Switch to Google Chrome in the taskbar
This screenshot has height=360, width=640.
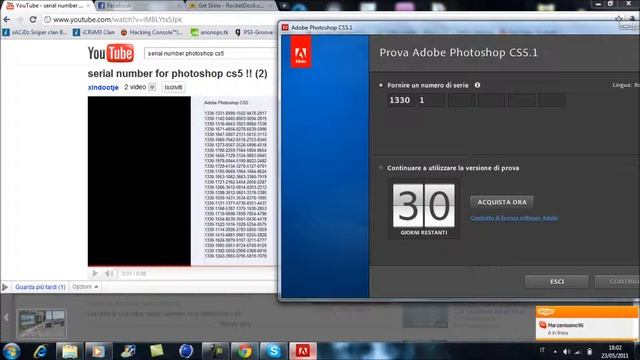point(244,351)
